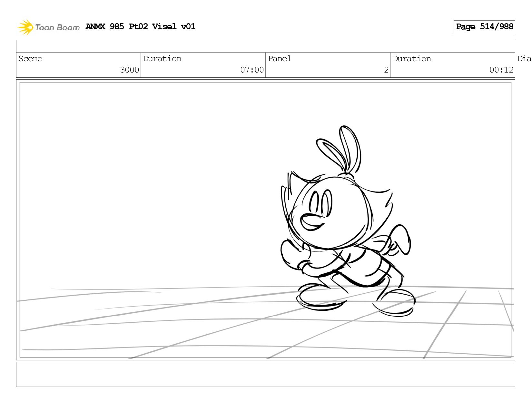Viewport: 532px width, 411px height.
Task: Select the scene duration 07:00
Action: tap(252, 70)
